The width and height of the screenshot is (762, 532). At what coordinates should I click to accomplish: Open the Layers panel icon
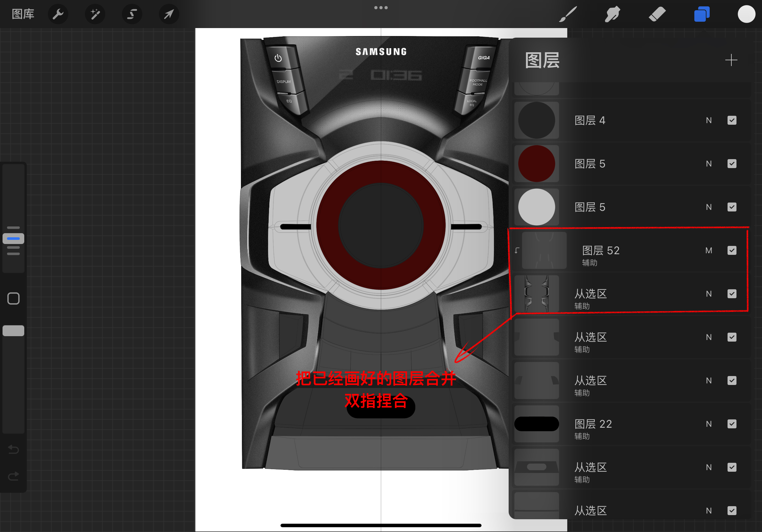(702, 14)
